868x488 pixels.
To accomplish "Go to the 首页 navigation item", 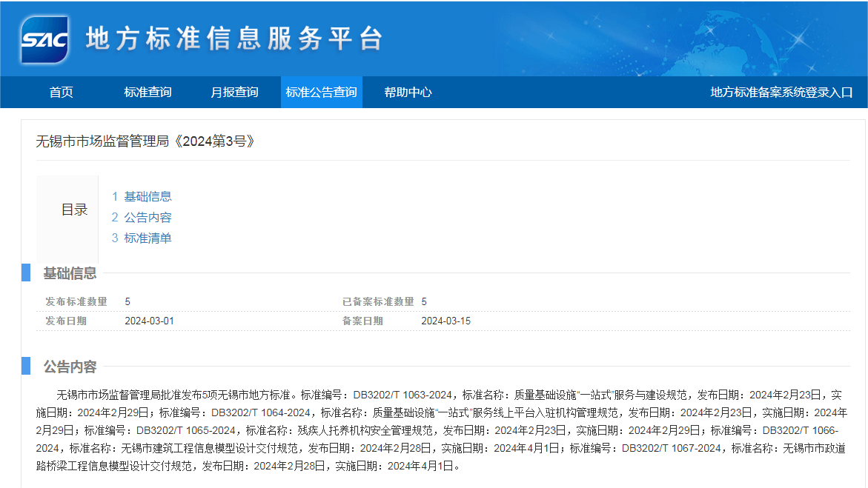I will click(62, 93).
